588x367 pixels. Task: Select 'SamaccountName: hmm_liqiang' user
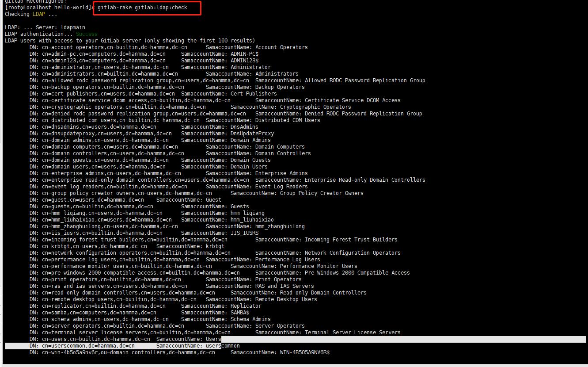click(223, 213)
